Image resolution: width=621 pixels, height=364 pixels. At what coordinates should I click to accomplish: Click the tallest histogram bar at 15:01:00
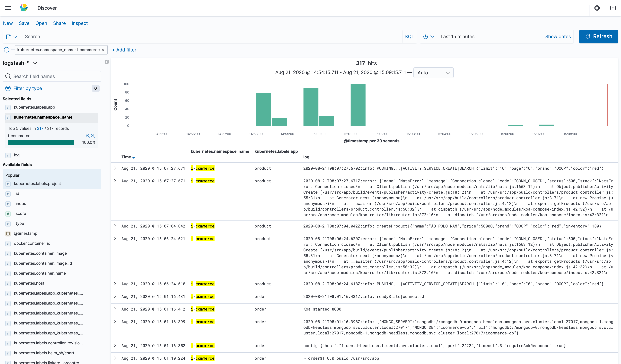pos(358,105)
